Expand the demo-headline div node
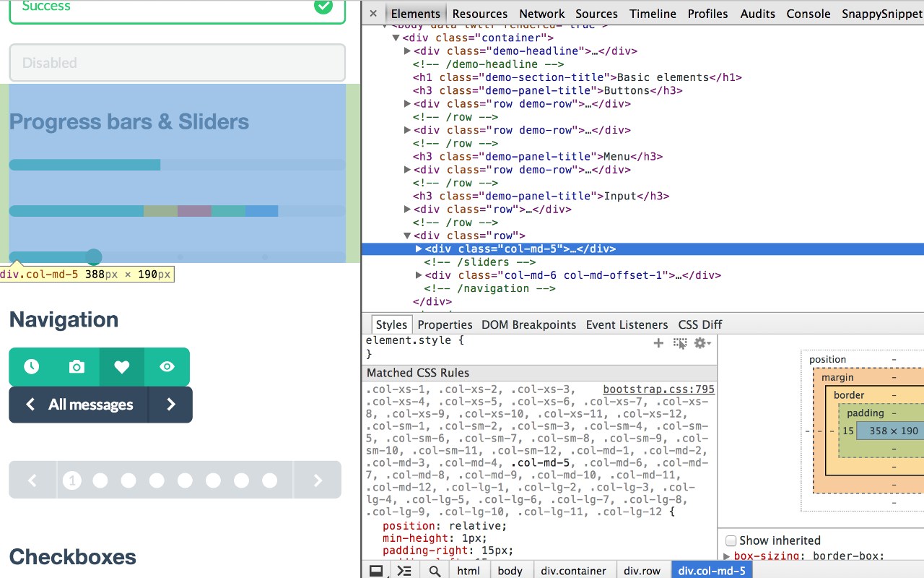The image size is (924, 578). tap(407, 51)
